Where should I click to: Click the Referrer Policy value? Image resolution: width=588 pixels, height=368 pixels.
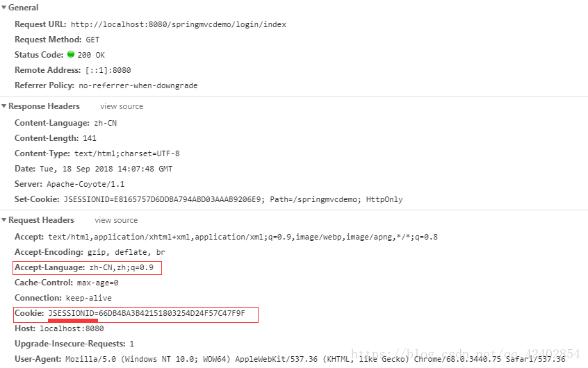[138, 86]
